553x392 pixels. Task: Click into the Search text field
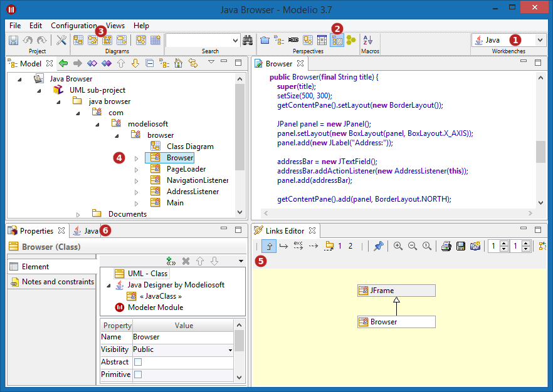click(x=199, y=41)
